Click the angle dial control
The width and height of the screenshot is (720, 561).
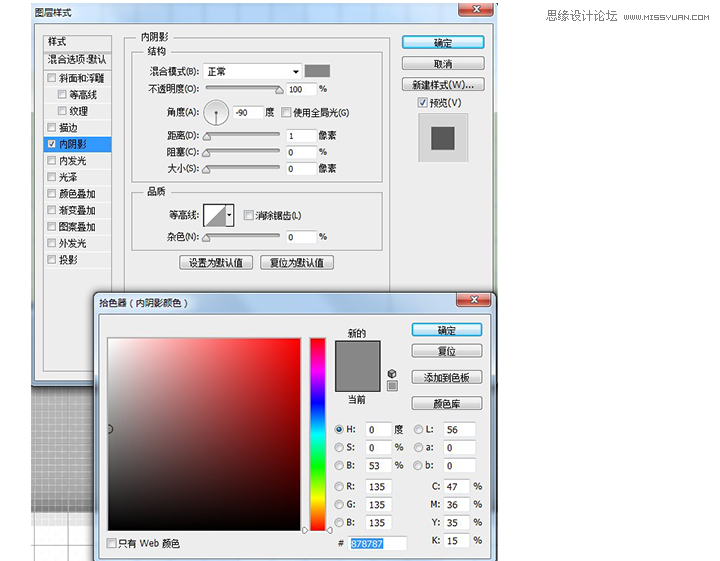pyautogui.click(x=216, y=112)
